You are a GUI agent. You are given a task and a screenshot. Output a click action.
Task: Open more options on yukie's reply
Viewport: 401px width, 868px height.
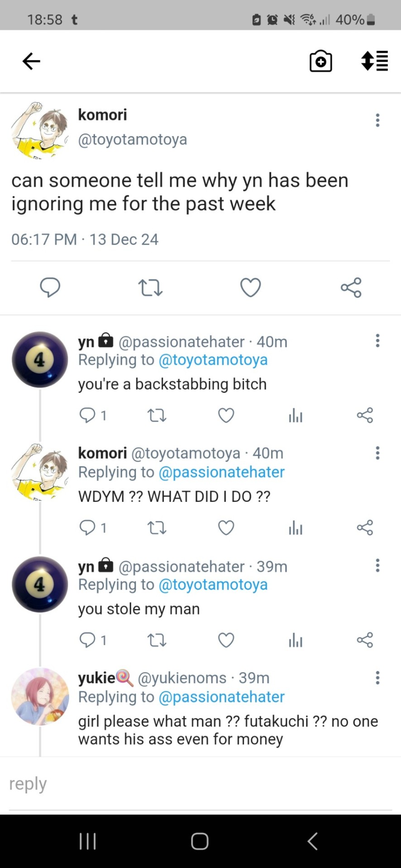(377, 678)
